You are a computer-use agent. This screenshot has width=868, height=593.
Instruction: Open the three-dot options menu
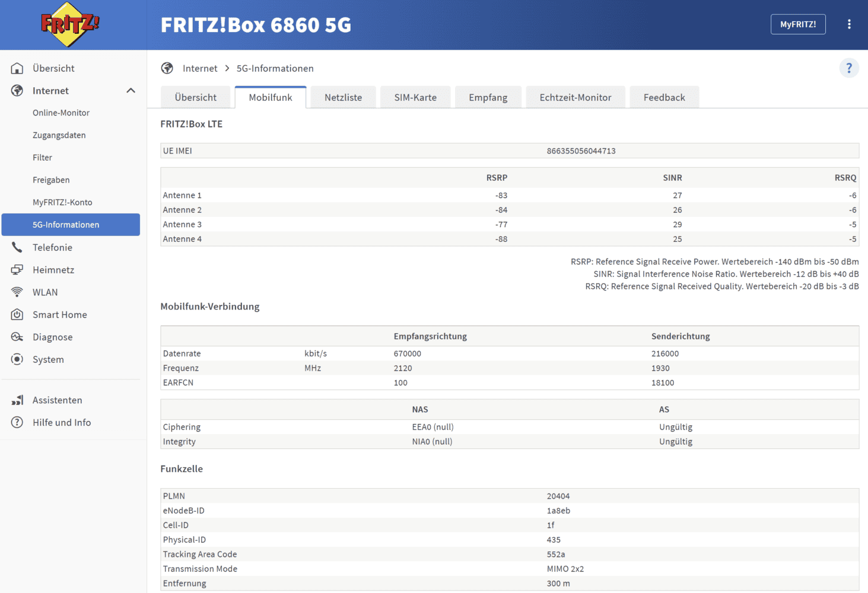tap(849, 24)
